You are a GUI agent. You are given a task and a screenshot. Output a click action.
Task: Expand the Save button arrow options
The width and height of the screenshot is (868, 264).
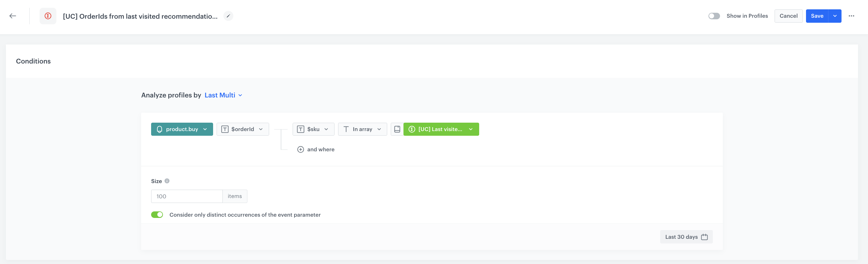tap(835, 16)
